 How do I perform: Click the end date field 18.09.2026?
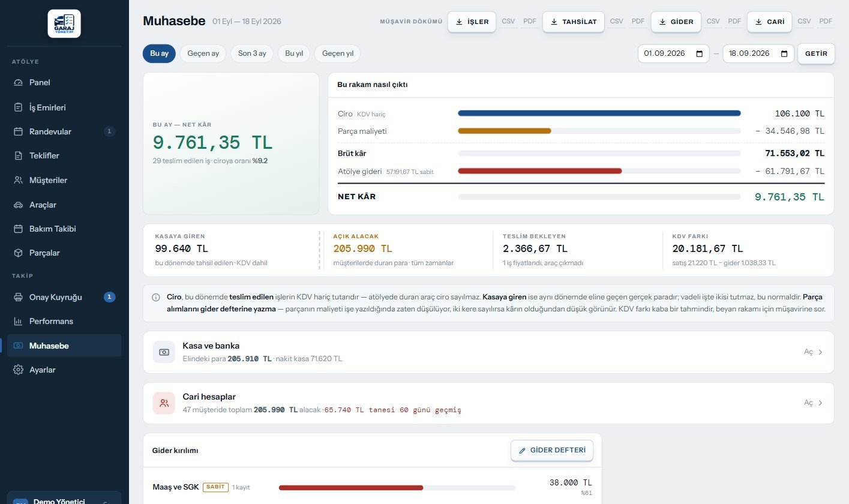(758, 53)
